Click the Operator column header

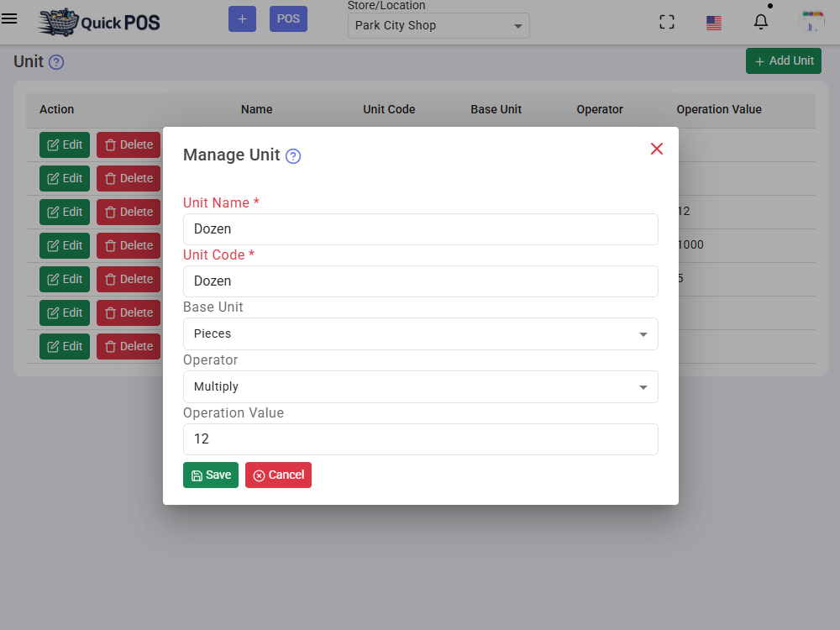[600, 109]
